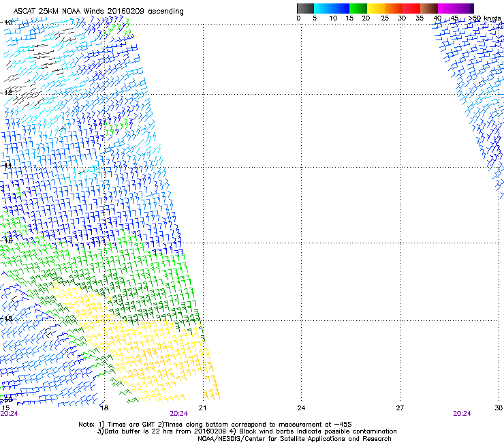Click the purple '20:24' time under longitude 15

pyautogui.click(x=10, y=414)
